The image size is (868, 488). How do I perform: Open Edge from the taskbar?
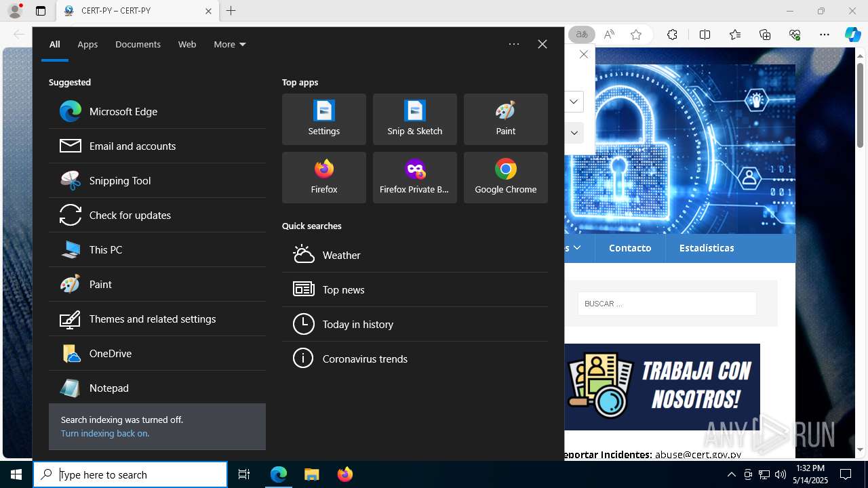(279, 474)
